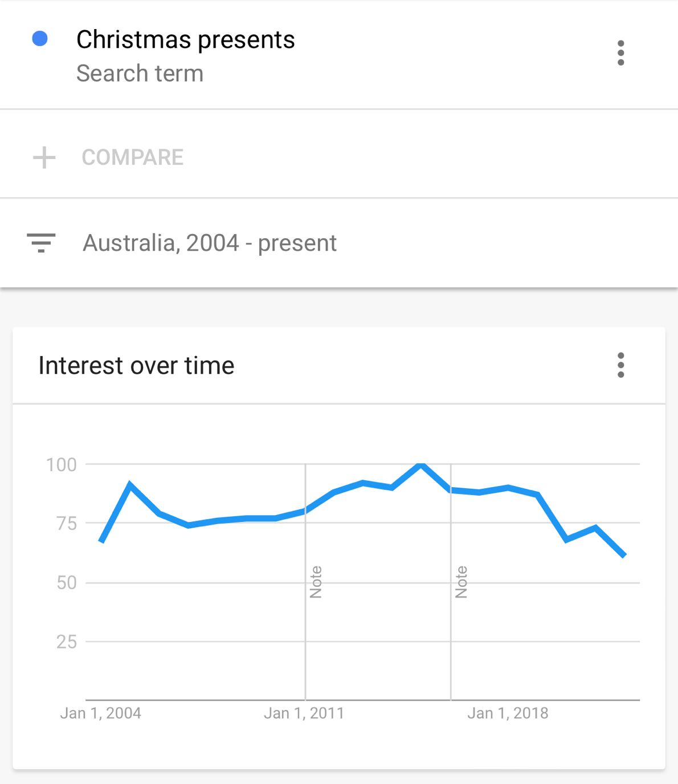The width and height of the screenshot is (678, 784).
Task: Click the Jan 1, 2004 axis label
Action: pyautogui.click(x=101, y=713)
